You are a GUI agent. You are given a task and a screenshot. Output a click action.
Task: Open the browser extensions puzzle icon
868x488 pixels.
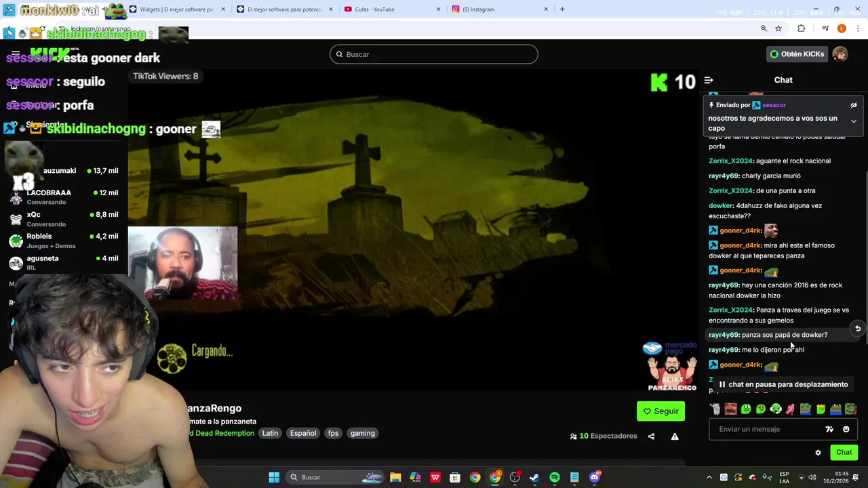pos(802,28)
